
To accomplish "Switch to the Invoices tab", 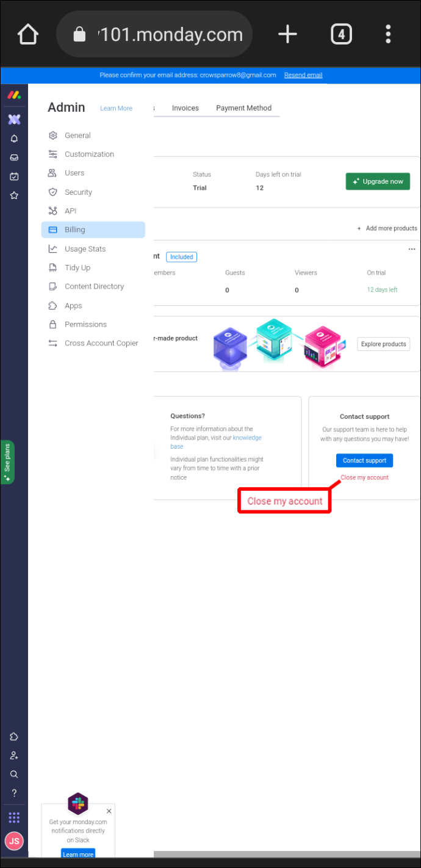I will pyautogui.click(x=185, y=108).
